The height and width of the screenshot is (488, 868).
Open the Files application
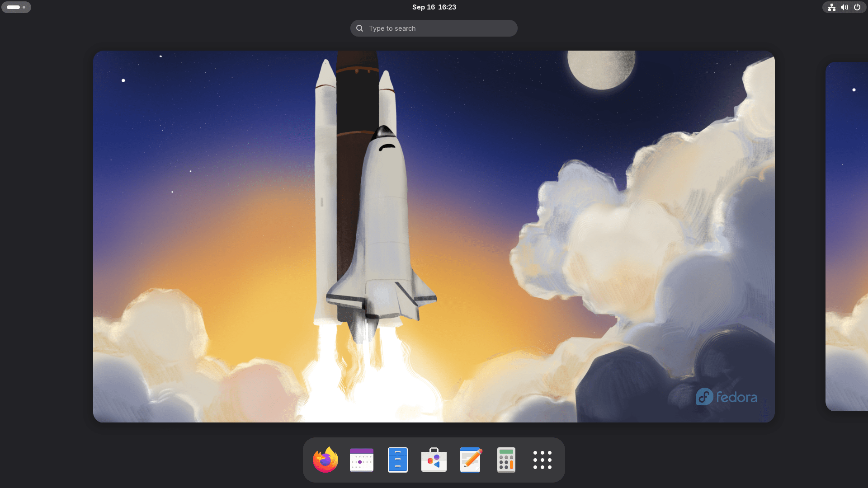(x=398, y=460)
